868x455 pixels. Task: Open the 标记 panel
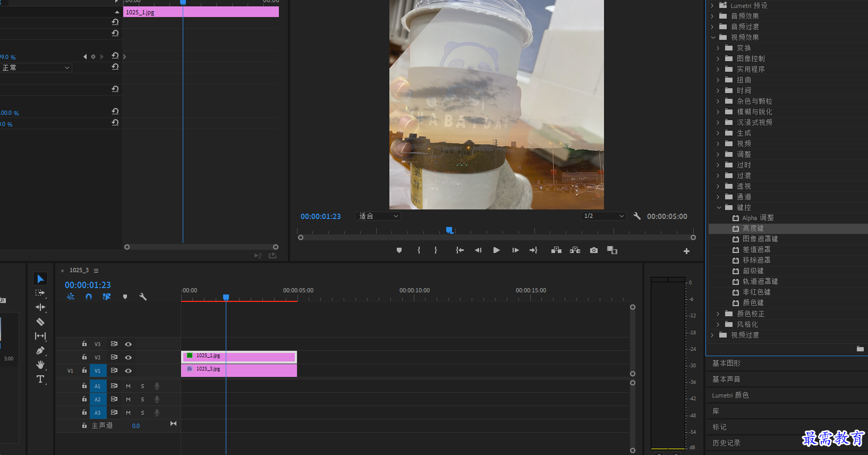[x=719, y=427]
